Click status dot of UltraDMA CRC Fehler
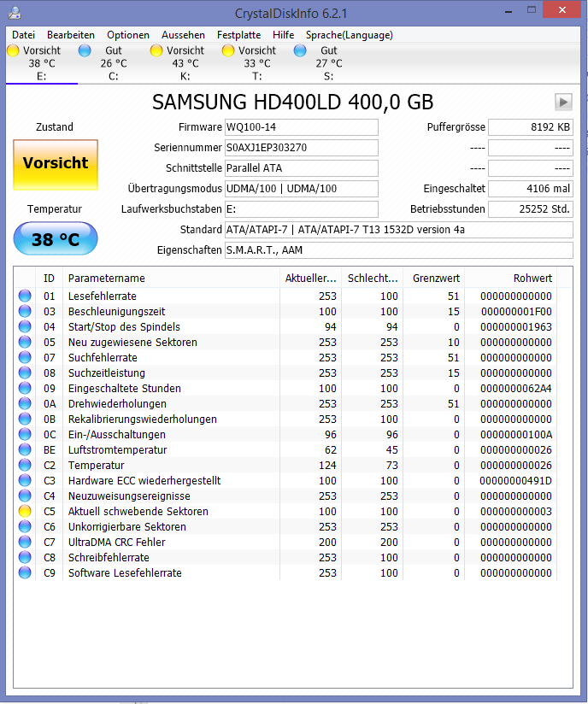 tap(25, 542)
